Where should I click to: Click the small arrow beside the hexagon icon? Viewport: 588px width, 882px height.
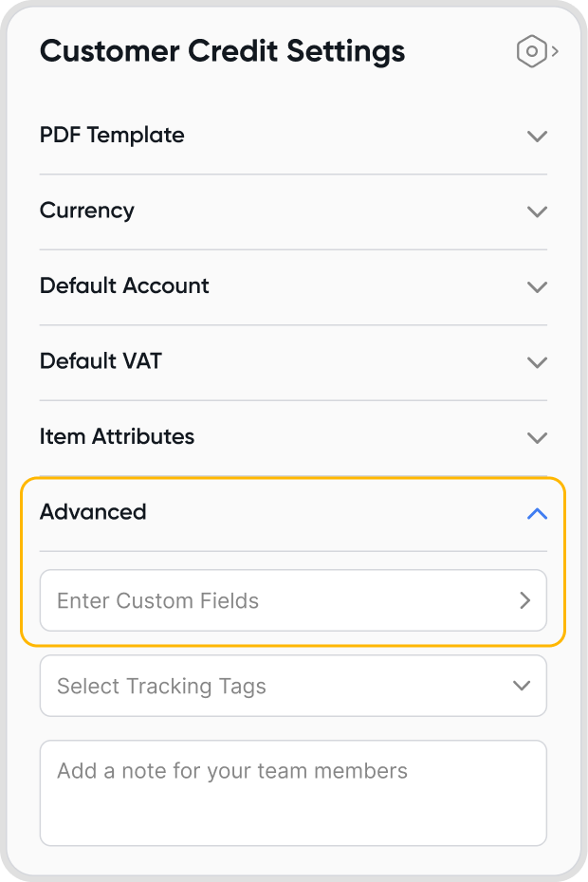tap(555, 51)
